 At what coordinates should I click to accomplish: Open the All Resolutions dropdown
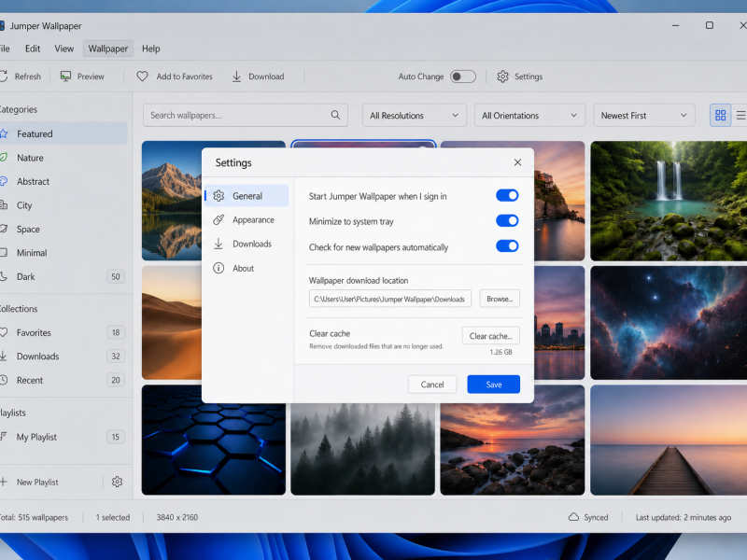point(415,115)
